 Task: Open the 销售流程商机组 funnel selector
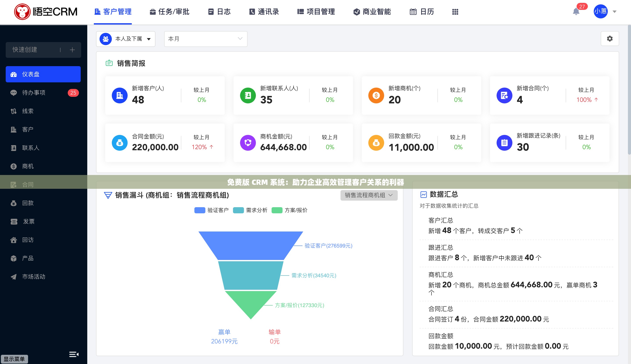(369, 195)
